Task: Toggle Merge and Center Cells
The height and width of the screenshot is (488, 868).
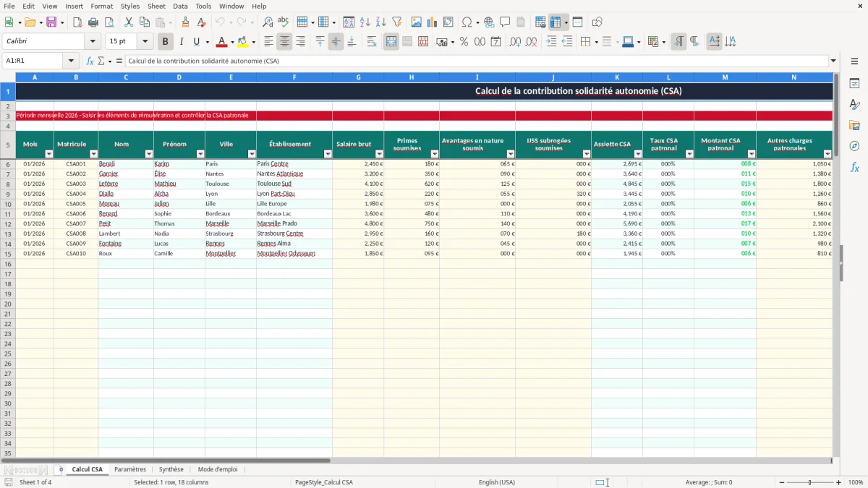Action: point(391,42)
